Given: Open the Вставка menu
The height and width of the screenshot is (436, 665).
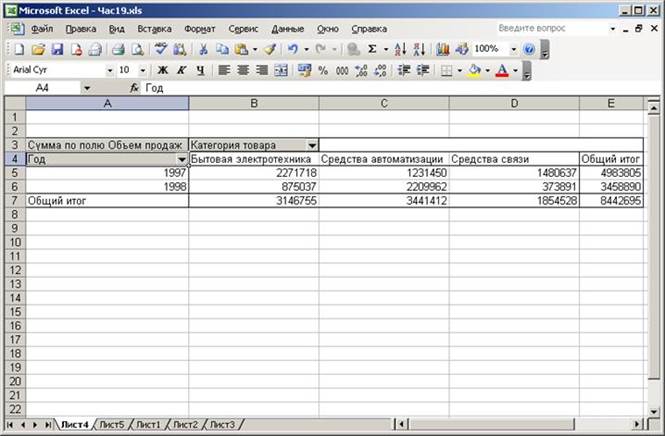Looking at the screenshot, I should tap(154, 29).
